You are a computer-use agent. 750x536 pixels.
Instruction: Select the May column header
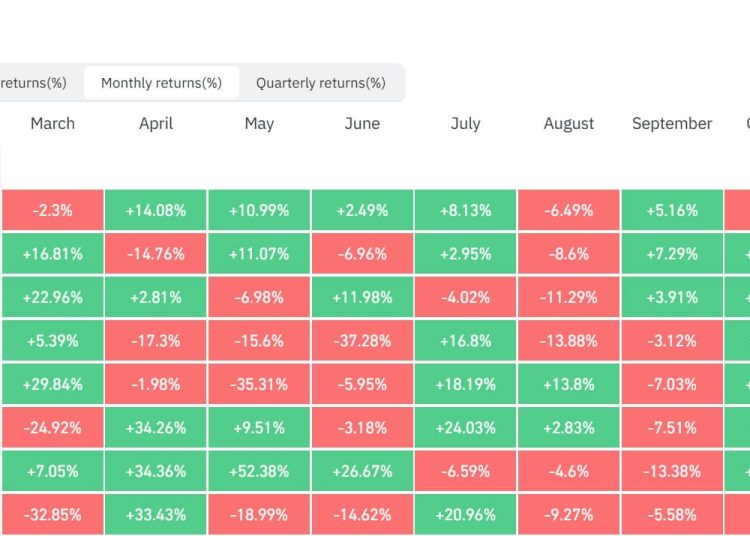[x=259, y=124]
